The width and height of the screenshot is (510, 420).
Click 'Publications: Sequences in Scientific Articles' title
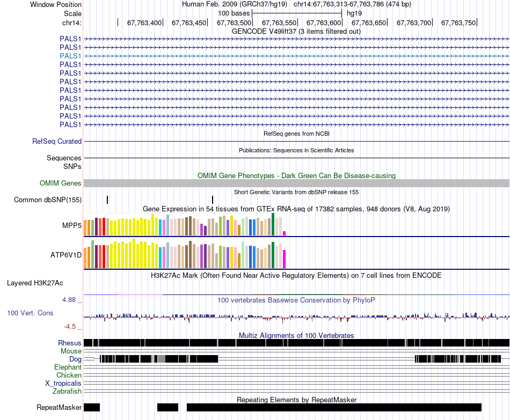[x=296, y=150]
